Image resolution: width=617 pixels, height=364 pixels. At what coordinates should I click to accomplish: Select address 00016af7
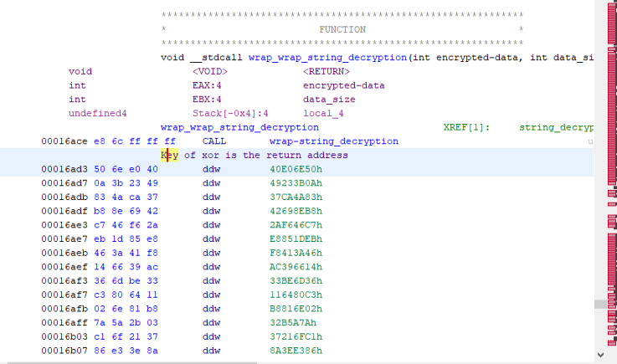pos(64,295)
